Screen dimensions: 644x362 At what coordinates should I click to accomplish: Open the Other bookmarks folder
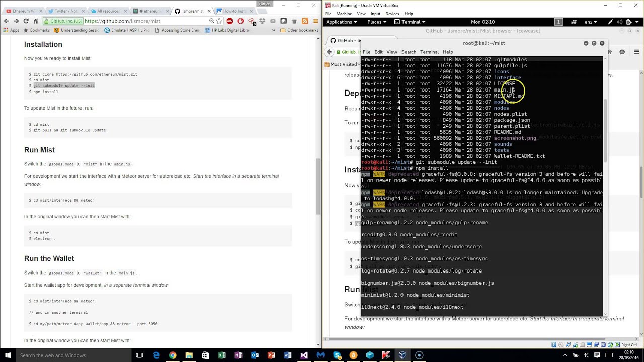point(299,30)
